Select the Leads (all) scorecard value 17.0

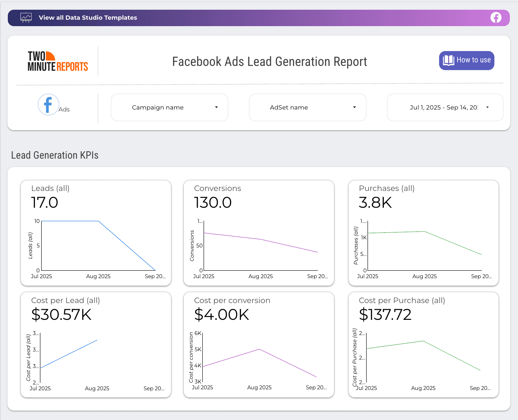[x=45, y=203]
